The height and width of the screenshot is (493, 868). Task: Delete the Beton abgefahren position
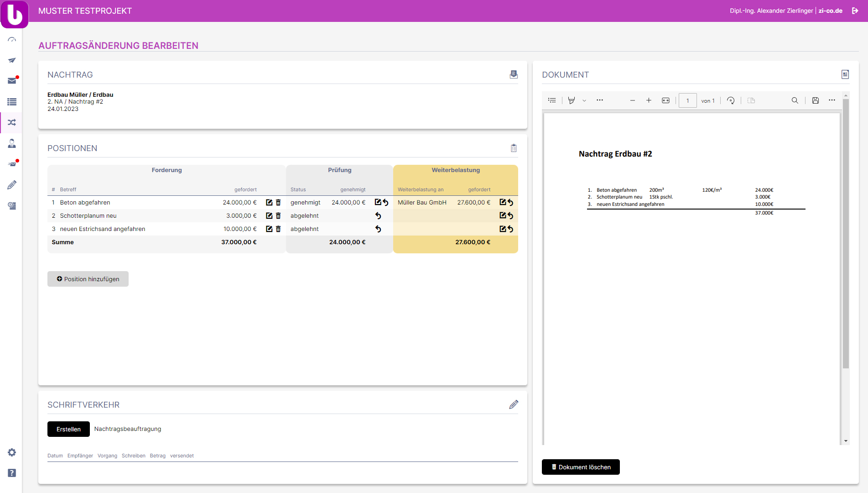coord(278,202)
